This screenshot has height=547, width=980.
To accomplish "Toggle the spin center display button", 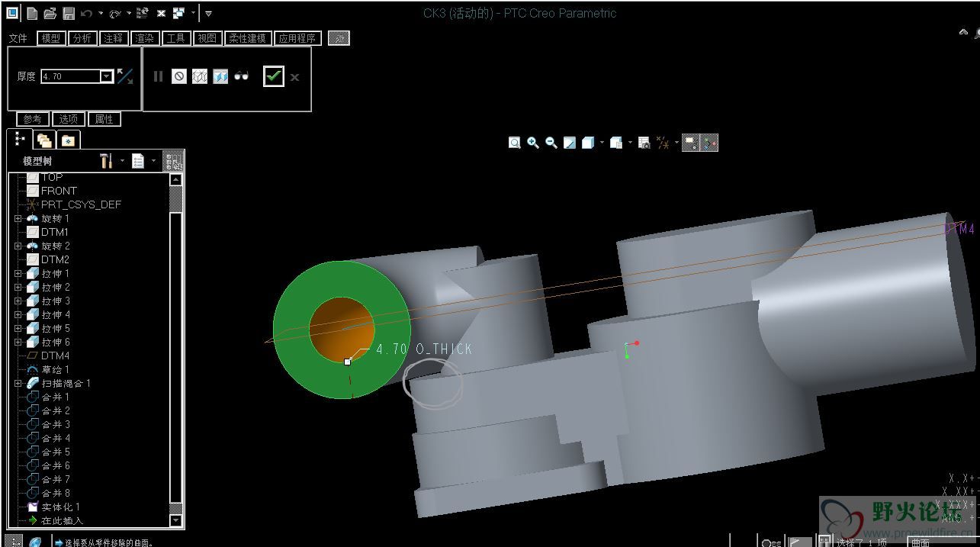I will tap(709, 143).
